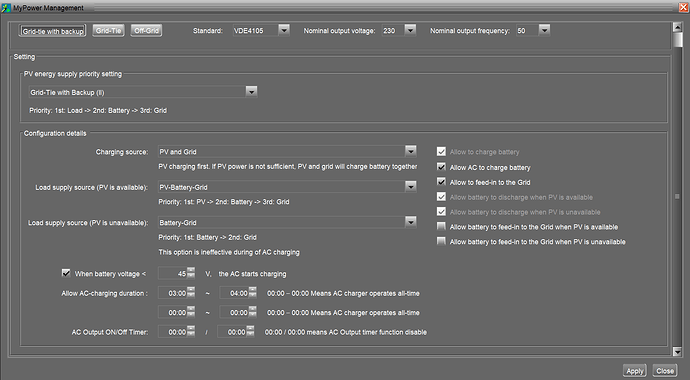Open Load supply source (PV available) dropdown
Screen dimensions: 690x380
411,186
